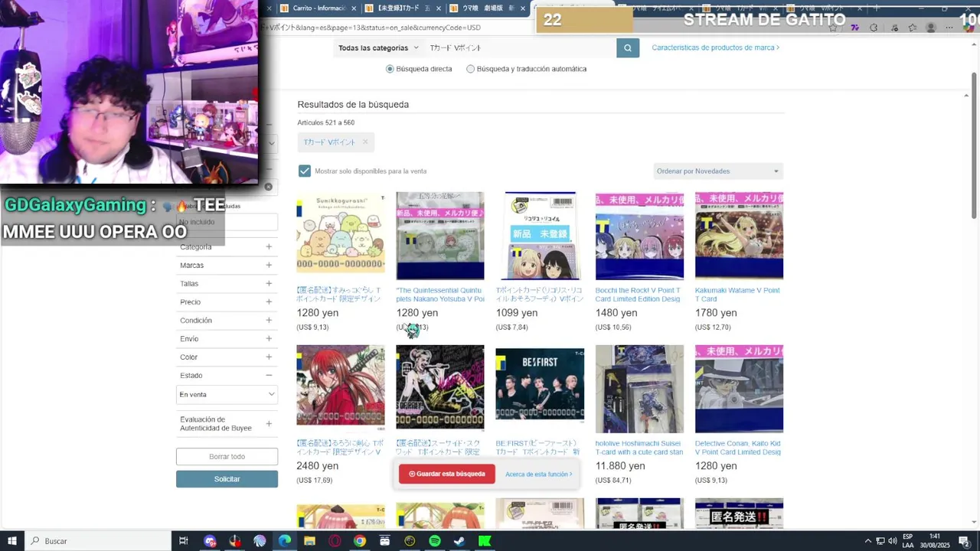The width and height of the screenshot is (980, 551).
Task: Open the Lycoris Recoil card thumbnail at 1099 yen
Action: click(540, 236)
